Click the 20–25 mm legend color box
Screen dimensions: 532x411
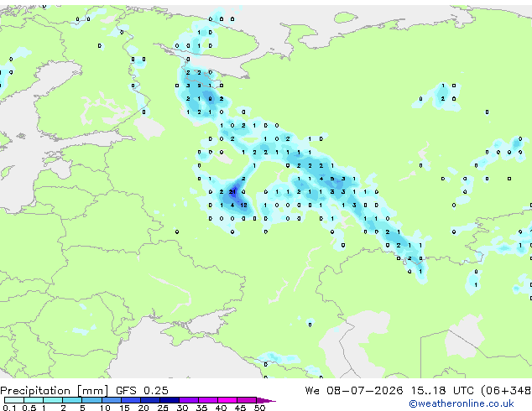point(149,400)
